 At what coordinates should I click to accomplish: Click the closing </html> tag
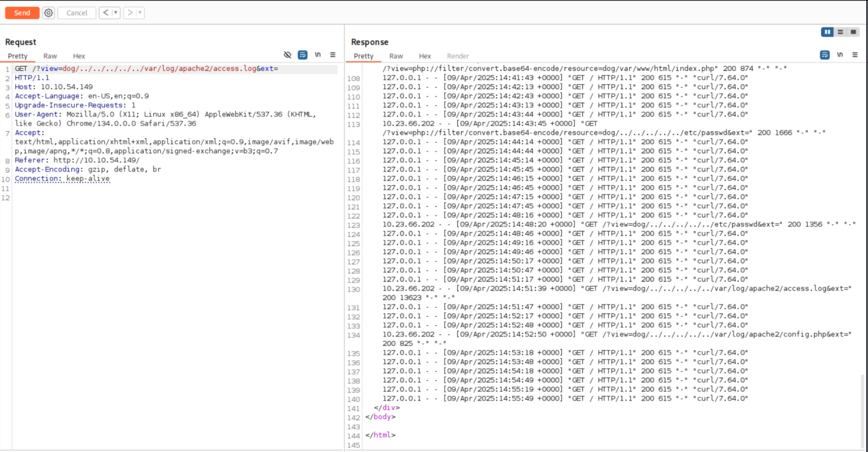[x=380, y=435]
